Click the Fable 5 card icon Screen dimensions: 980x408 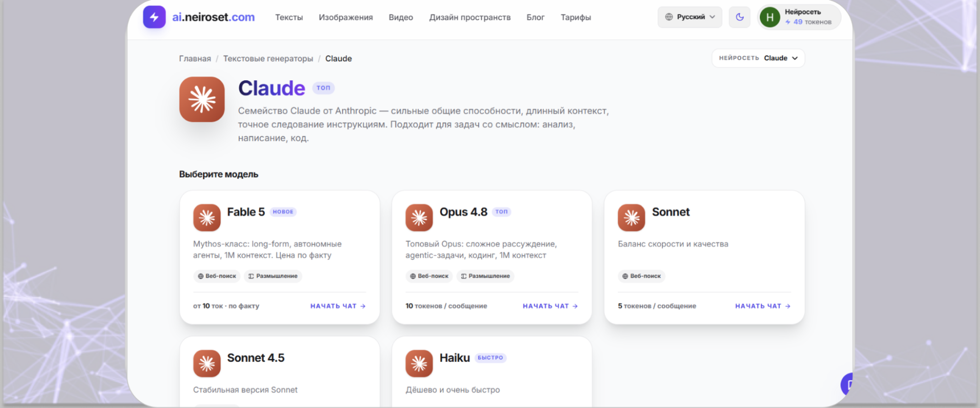207,217
